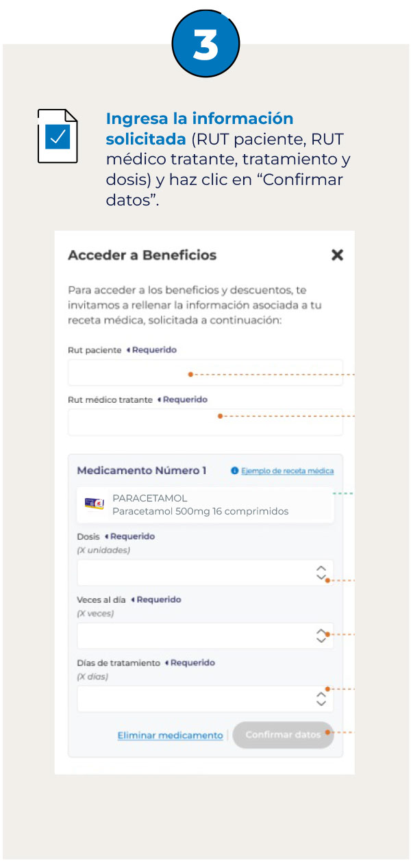This screenshot has width=411, height=868.
Task: Click the Eliminar medicamento link
Action: 170,735
